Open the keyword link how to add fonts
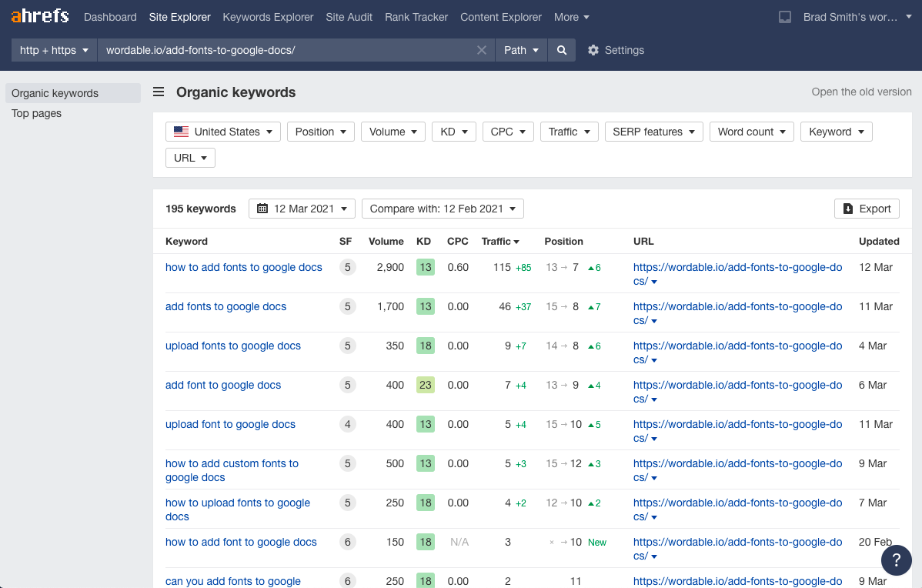Image resolution: width=922 pixels, height=588 pixels. 243,267
